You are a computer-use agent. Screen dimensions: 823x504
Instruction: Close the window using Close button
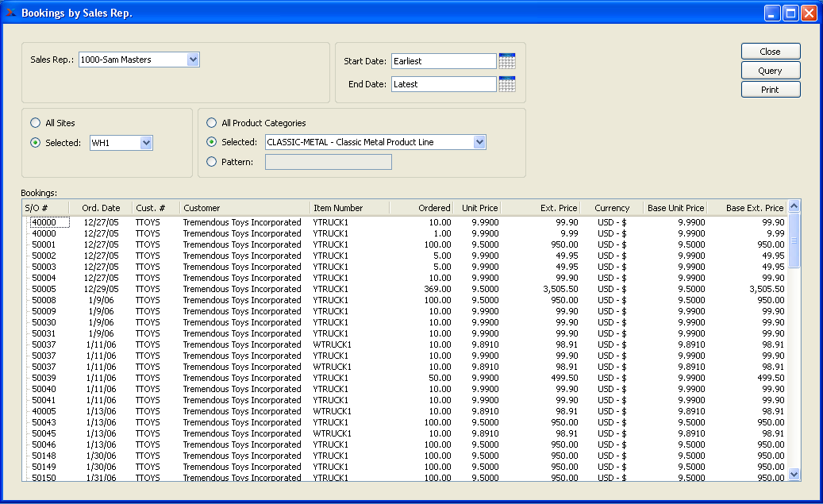coord(770,52)
